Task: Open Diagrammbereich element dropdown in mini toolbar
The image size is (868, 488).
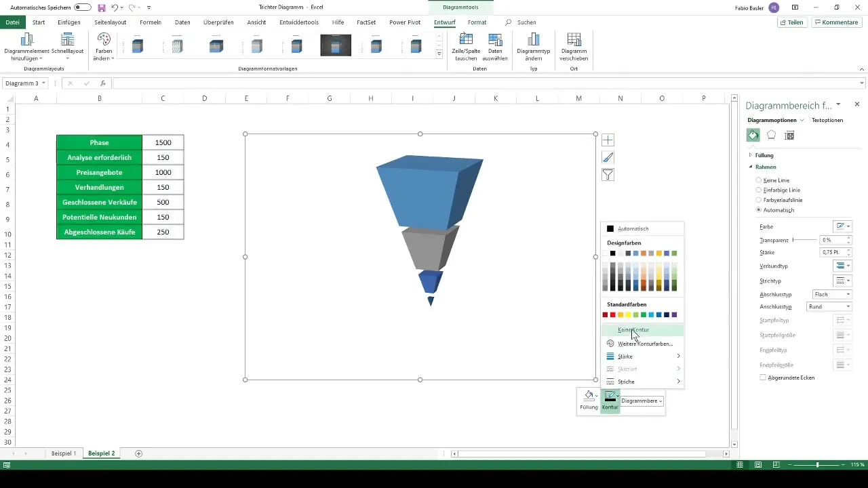Action: click(642, 401)
